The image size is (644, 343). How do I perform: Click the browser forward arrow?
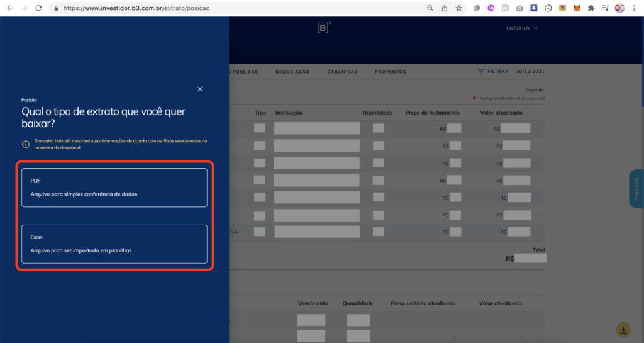(x=25, y=8)
